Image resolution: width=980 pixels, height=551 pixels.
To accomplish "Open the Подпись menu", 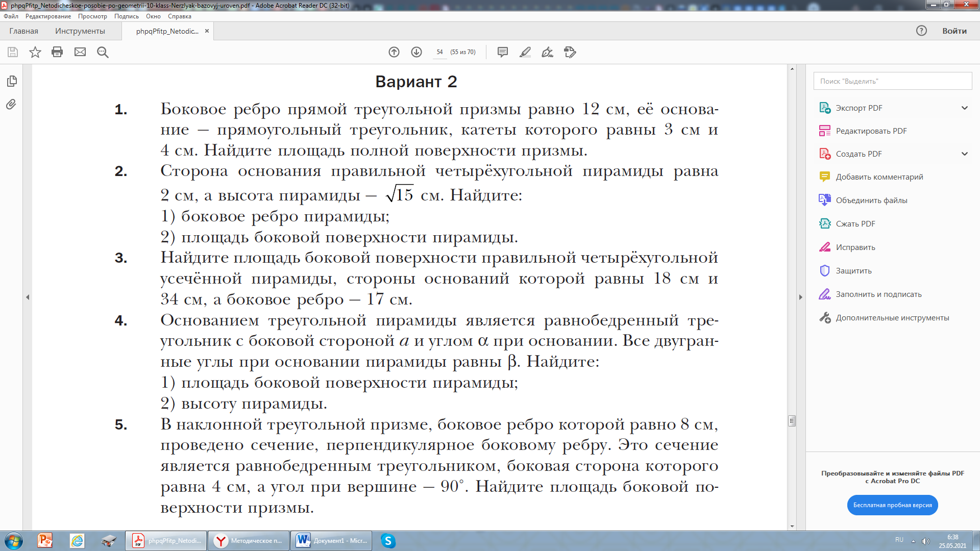I will 126,16.
